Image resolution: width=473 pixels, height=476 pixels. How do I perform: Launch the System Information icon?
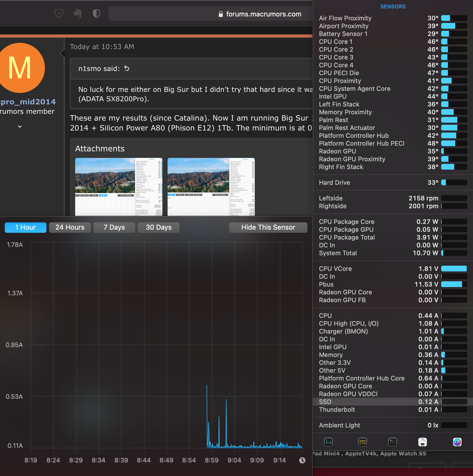[x=423, y=442]
